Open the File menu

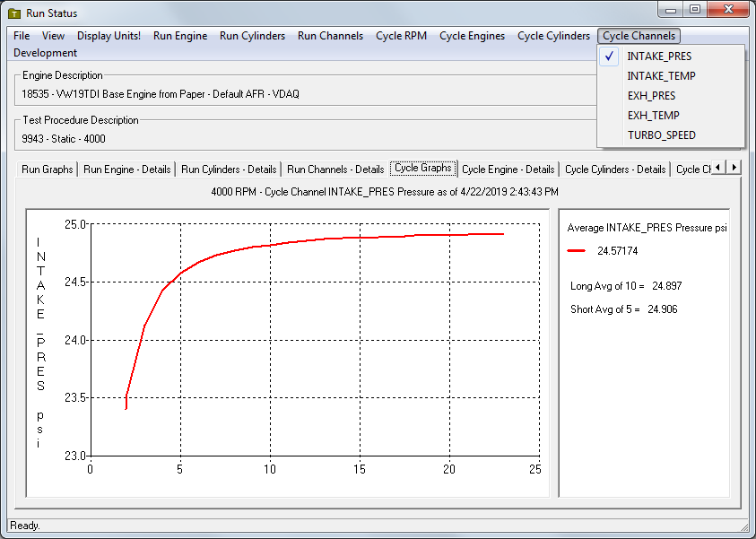tap(22, 36)
